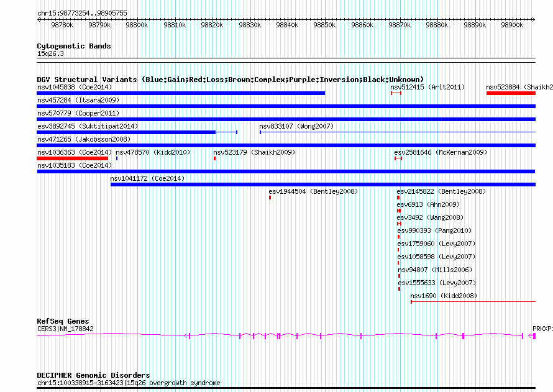Viewport: 553px width, 392px height.
Task: Click the nsv1045838 (Coe2014) blue gain bar
Action: (x=181, y=93)
